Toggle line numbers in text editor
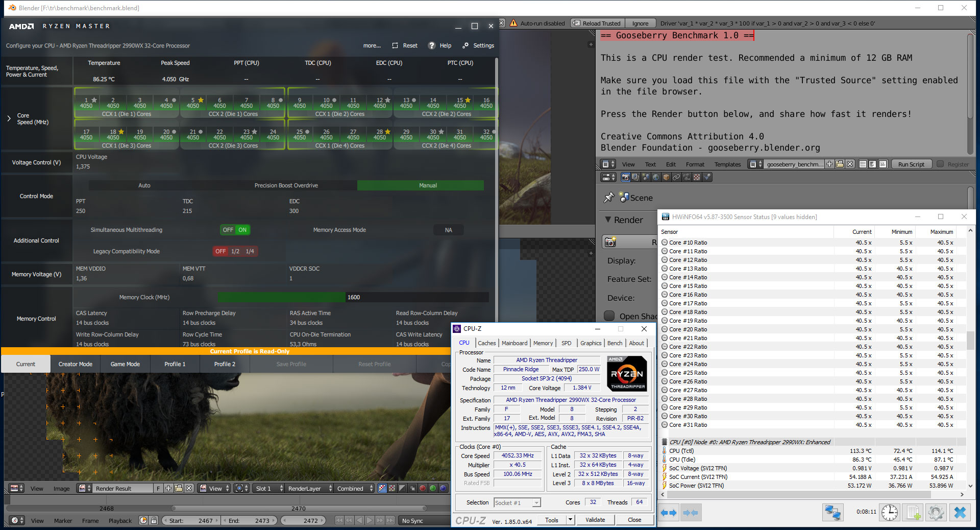 point(863,164)
